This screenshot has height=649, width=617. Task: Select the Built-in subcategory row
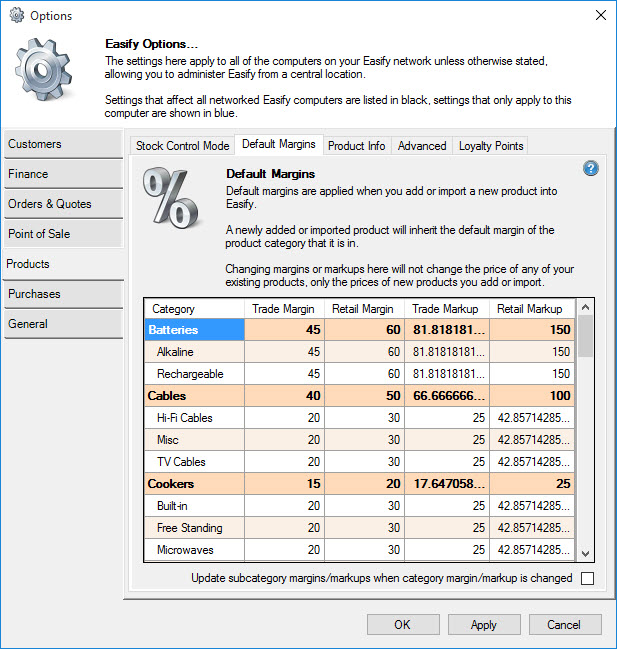pos(360,506)
